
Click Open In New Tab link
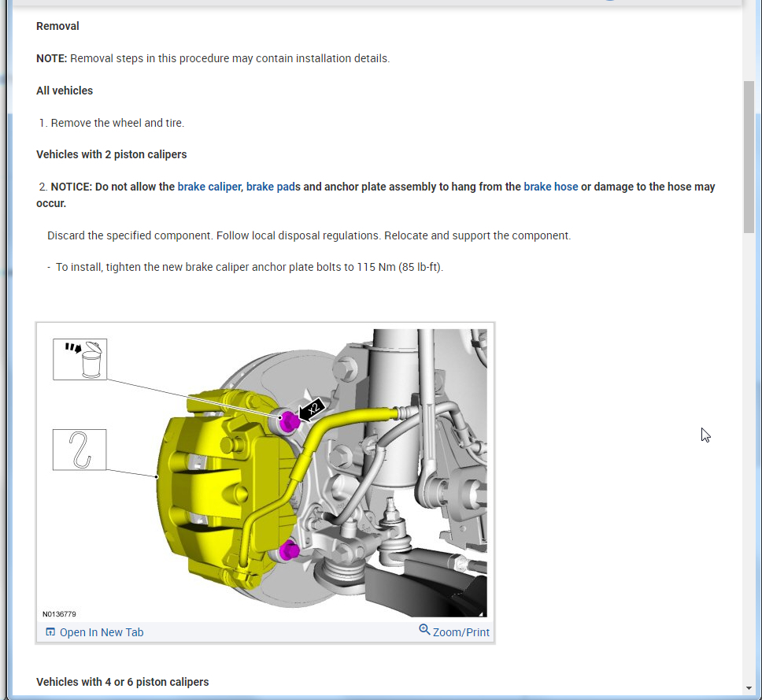tap(101, 632)
